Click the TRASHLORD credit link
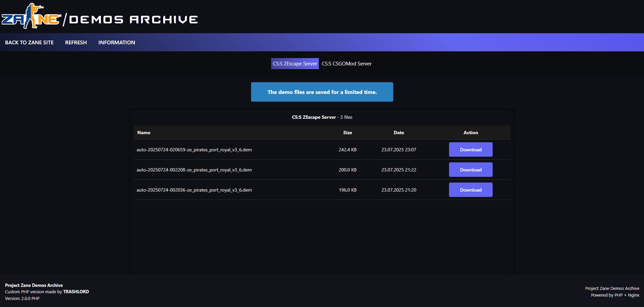Viewport: 644px width, 307px height. 76,292
